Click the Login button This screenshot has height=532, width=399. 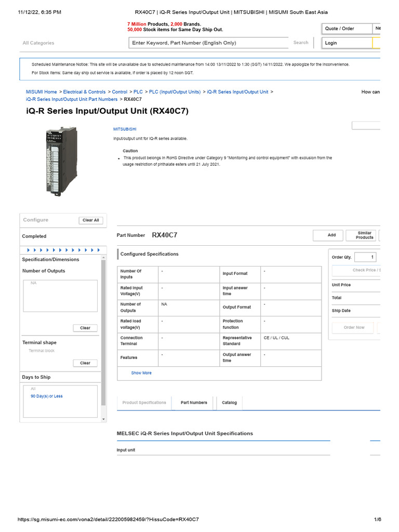[x=346, y=43]
